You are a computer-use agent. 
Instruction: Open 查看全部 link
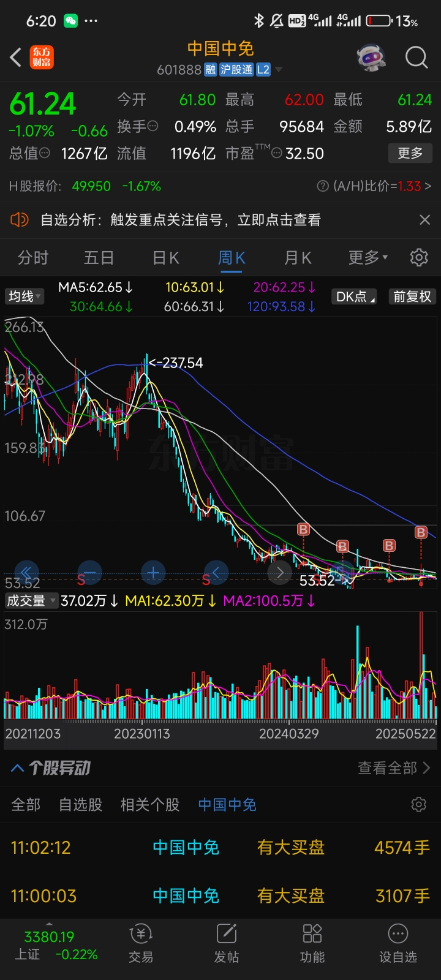point(394,768)
